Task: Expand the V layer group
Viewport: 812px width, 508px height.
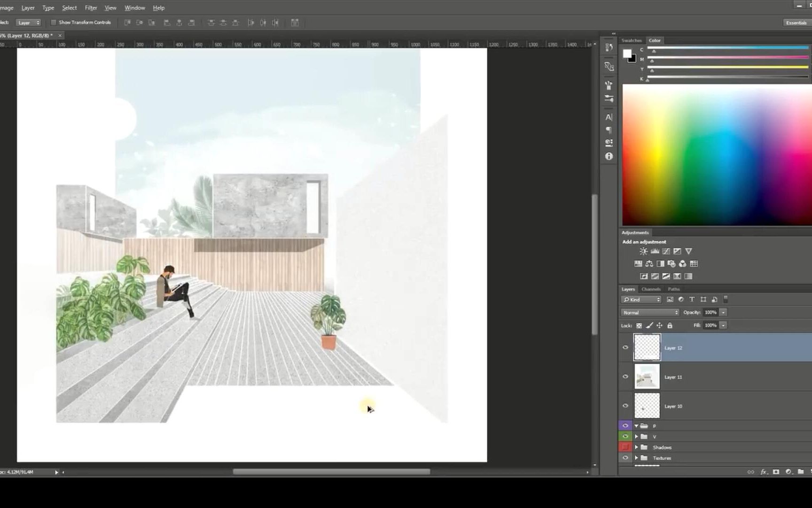Action: click(x=637, y=437)
